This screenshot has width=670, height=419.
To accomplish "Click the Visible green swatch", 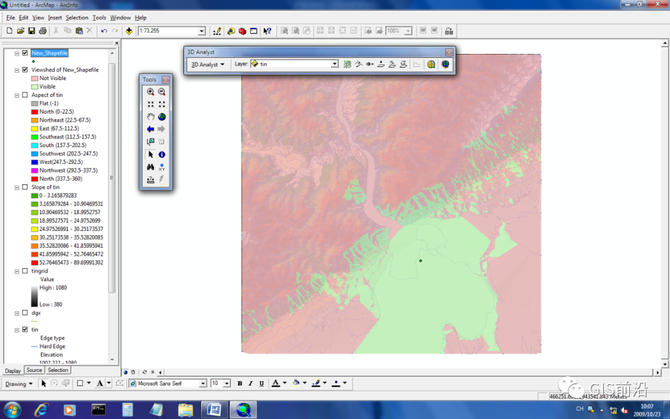I will point(34,87).
